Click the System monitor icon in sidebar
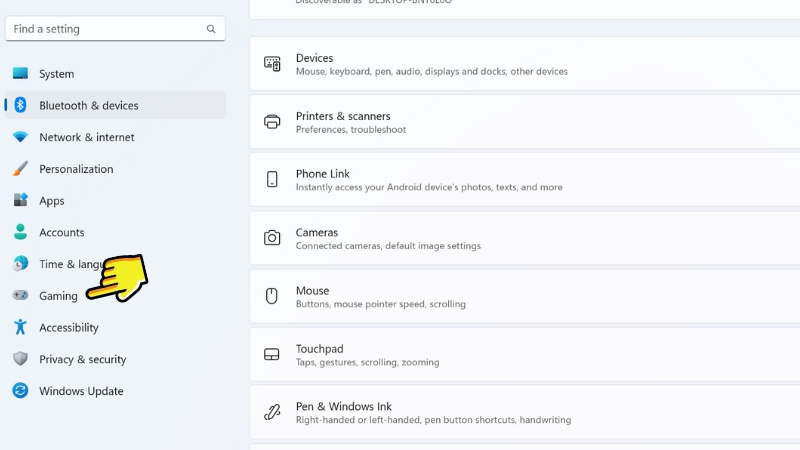Image resolution: width=800 pixels, height=450 pixels. [20, 73]
